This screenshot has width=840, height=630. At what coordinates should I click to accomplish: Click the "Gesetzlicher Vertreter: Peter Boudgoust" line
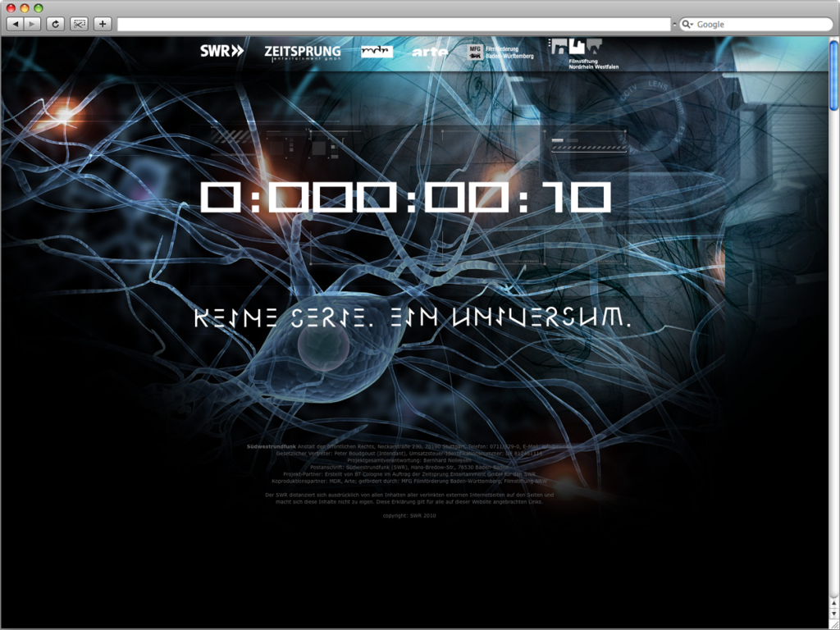point(410,453)
